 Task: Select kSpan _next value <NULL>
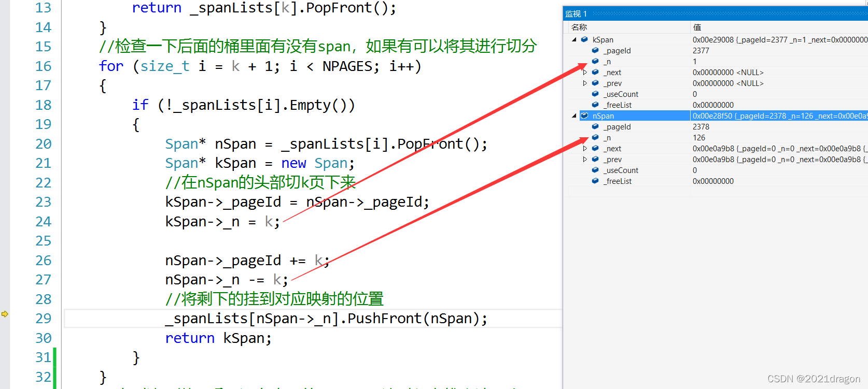750,72
